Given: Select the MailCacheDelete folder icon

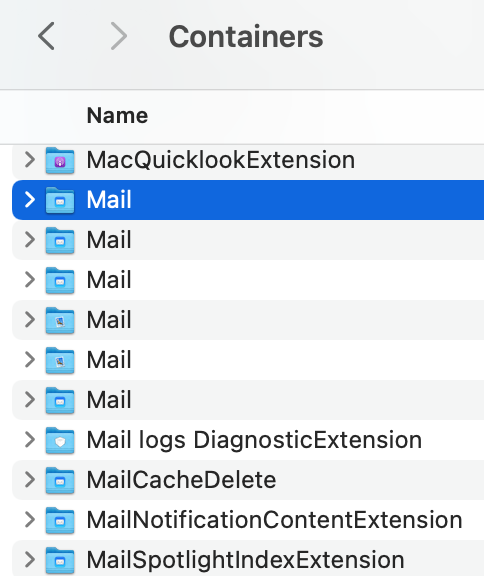Looking at the screenshot, I should (60, 480).
